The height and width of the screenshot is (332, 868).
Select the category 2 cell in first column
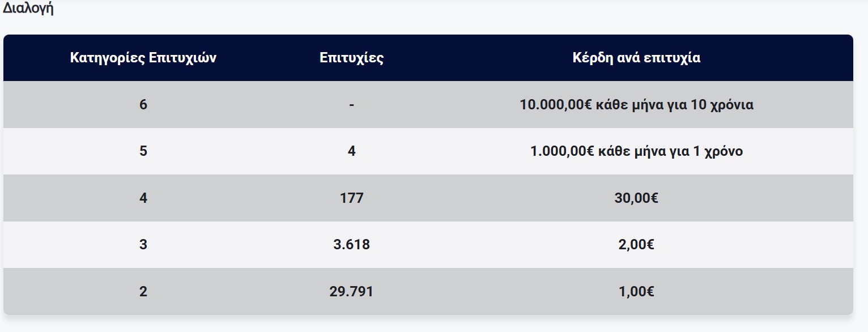point(143,291)
